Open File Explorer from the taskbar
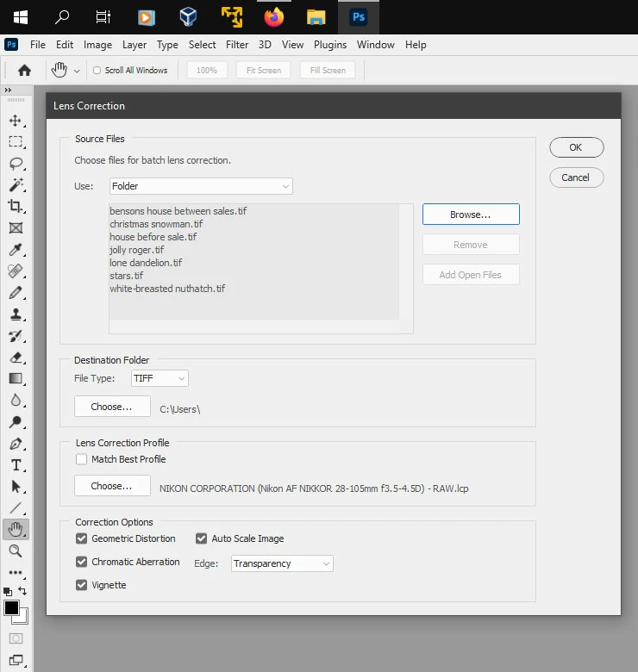638x672 pixels. coord(316,17)
